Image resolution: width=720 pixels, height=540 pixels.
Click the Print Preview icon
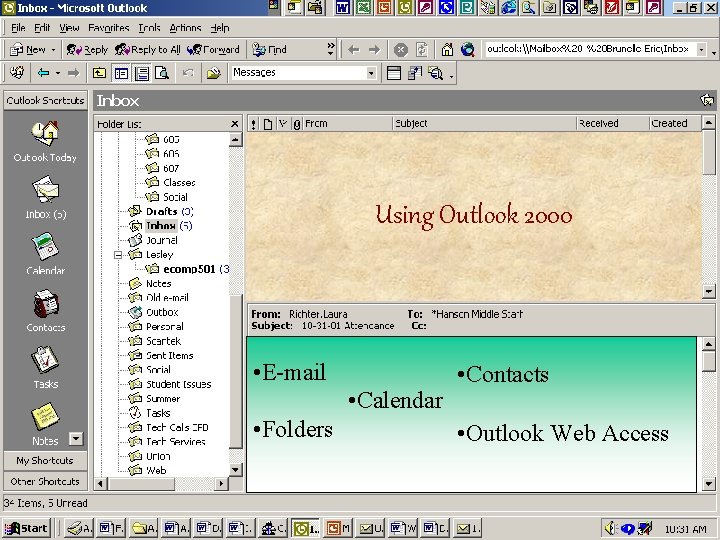tap(162, 73)
